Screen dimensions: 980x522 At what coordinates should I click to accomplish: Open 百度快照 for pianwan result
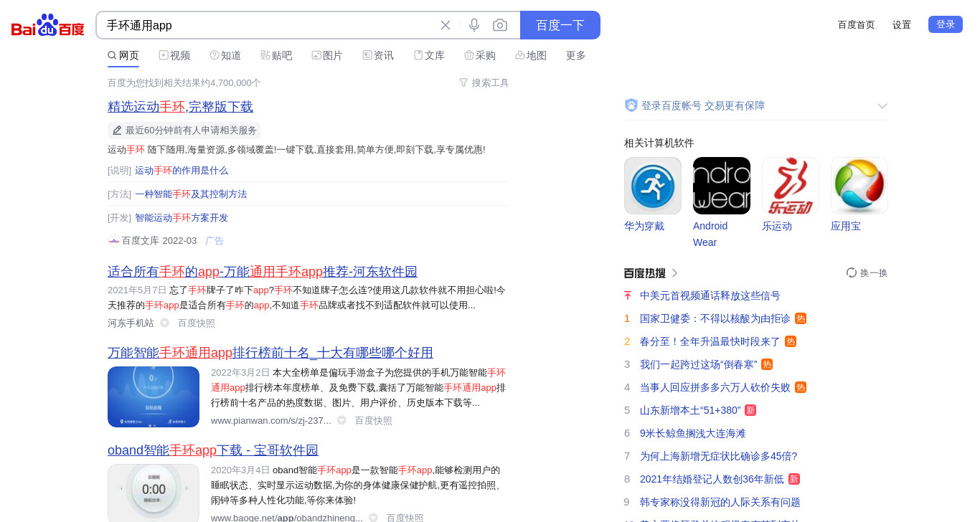(x=374, y=421)
